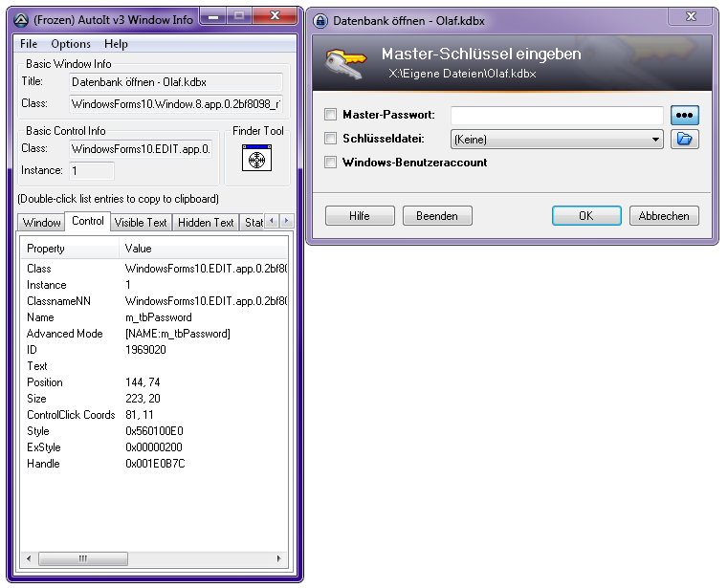Click the AutoIt app icon in title bar
The height and width of the screenshot is (588, 728).
tap(21, 19)
